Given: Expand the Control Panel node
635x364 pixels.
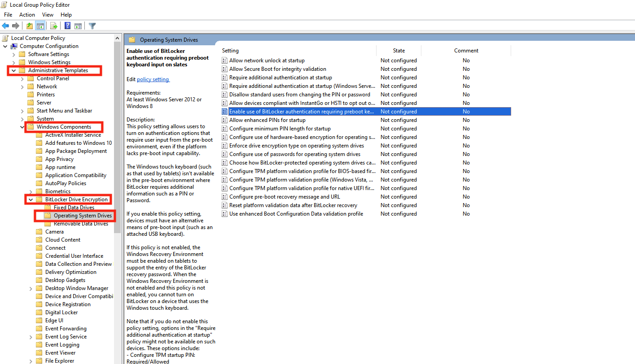Looking at the screenshot, I should click(22, 78).
